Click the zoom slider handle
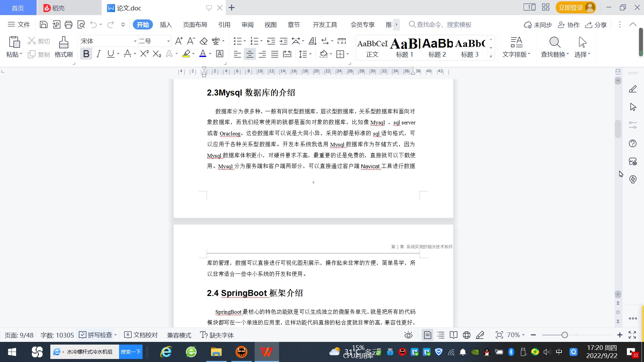Image resolution: width=644 pixels, height=362 pixels. coord(565,335)
